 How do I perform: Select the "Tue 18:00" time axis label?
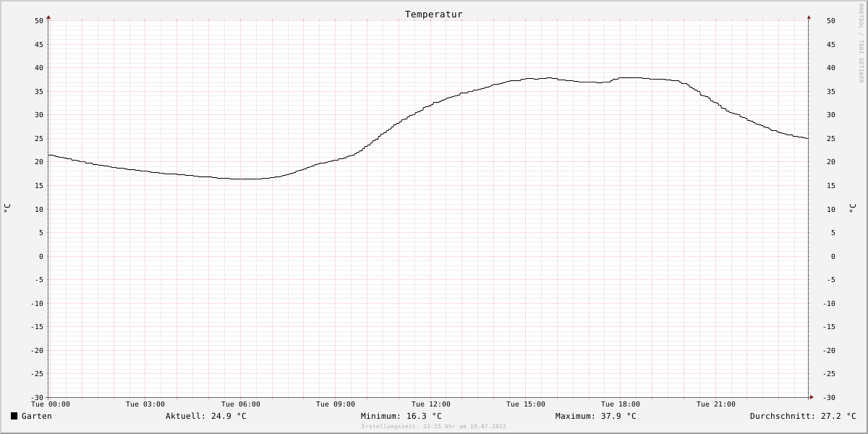[x=621, y=404]
